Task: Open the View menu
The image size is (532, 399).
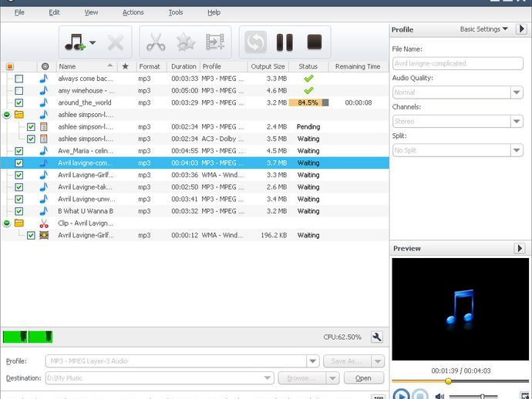Action: point(91,12)
